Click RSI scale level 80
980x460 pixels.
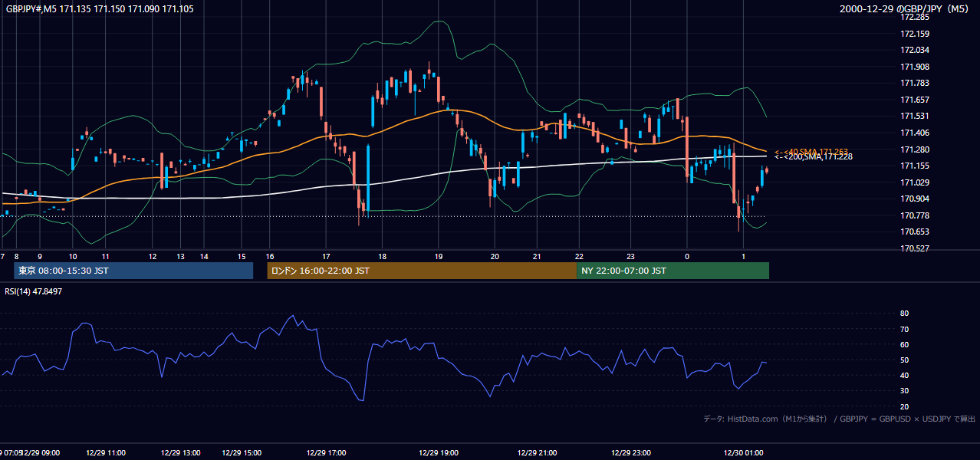click(904, 314)
